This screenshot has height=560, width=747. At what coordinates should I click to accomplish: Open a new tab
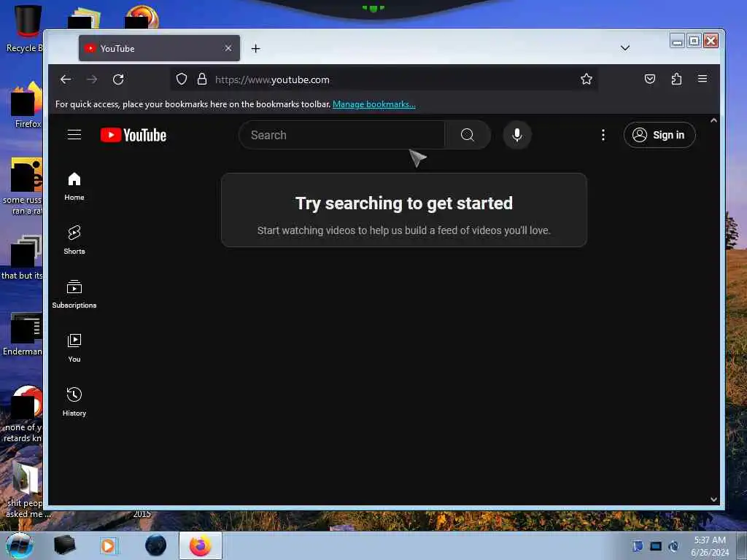[256, 48]
